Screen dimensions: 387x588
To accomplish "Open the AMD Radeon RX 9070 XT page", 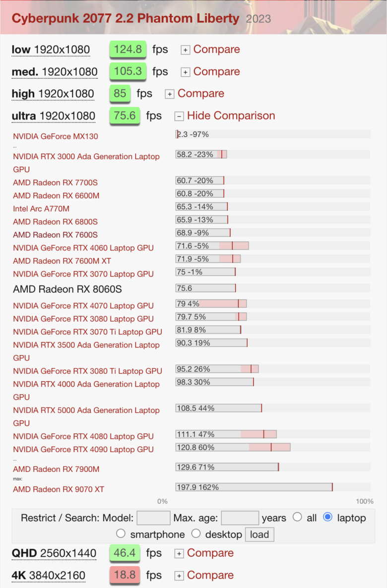I will coord(58,489).
